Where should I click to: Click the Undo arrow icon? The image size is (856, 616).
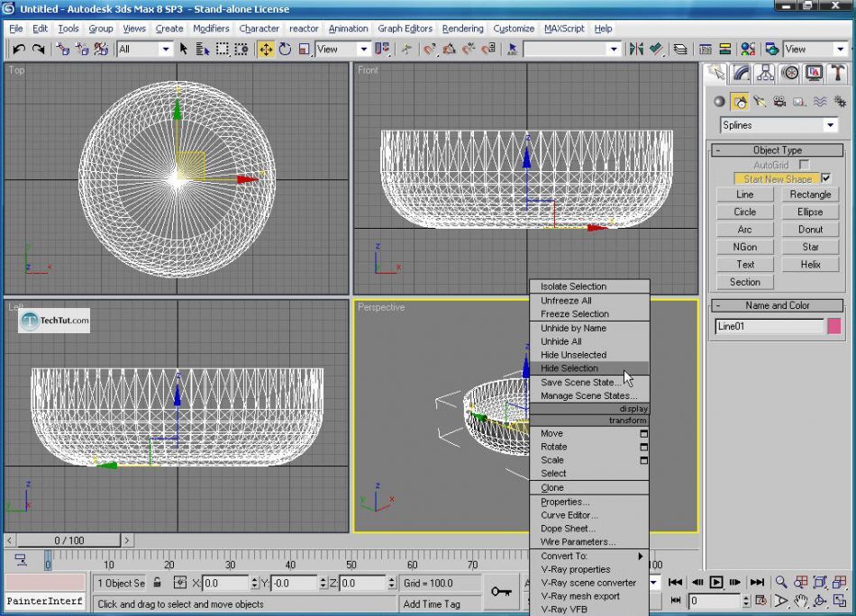[19, 50]
